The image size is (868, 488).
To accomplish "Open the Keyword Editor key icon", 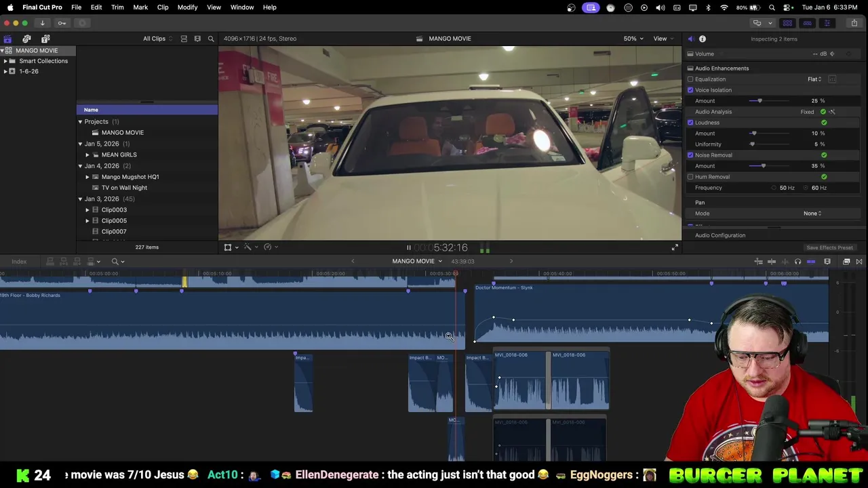I will point(62,23).
